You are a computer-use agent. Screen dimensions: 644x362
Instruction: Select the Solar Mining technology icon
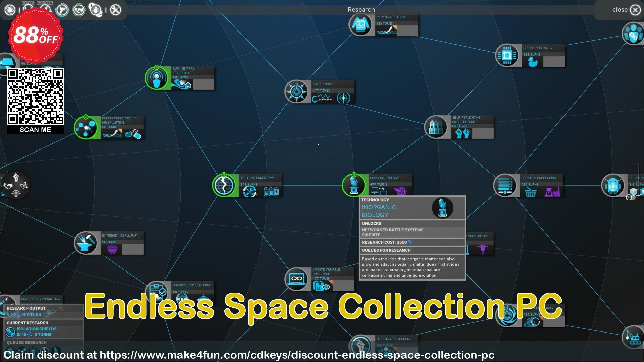[x=296, y=91]
